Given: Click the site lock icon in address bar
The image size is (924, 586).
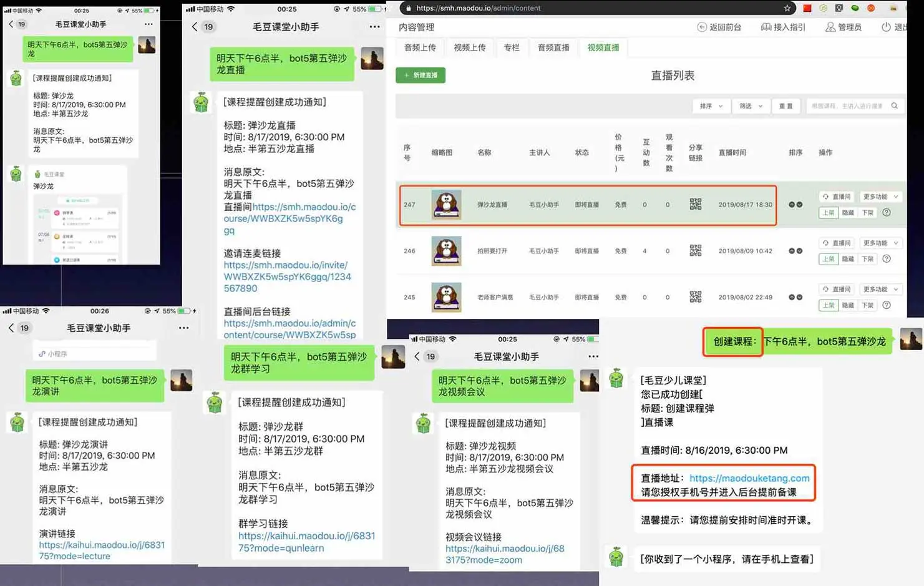Looking at the screenshot, I should (408, 8).
